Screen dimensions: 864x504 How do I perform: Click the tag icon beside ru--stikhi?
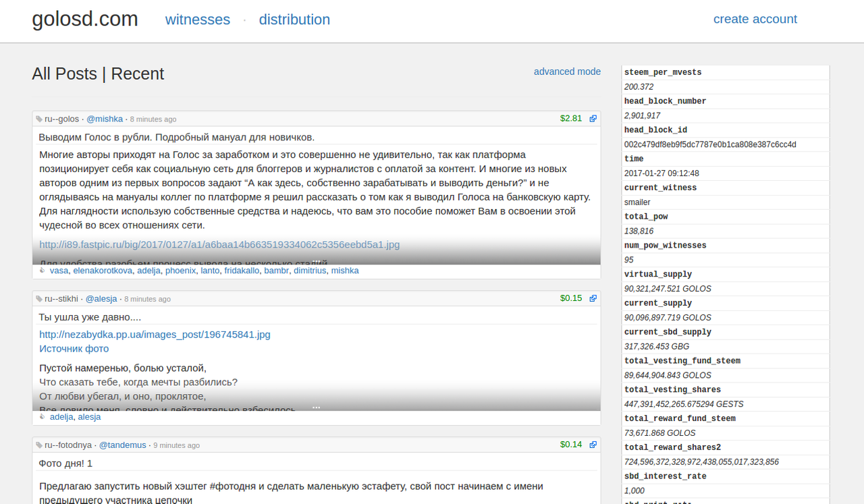(x=39, y=298)
